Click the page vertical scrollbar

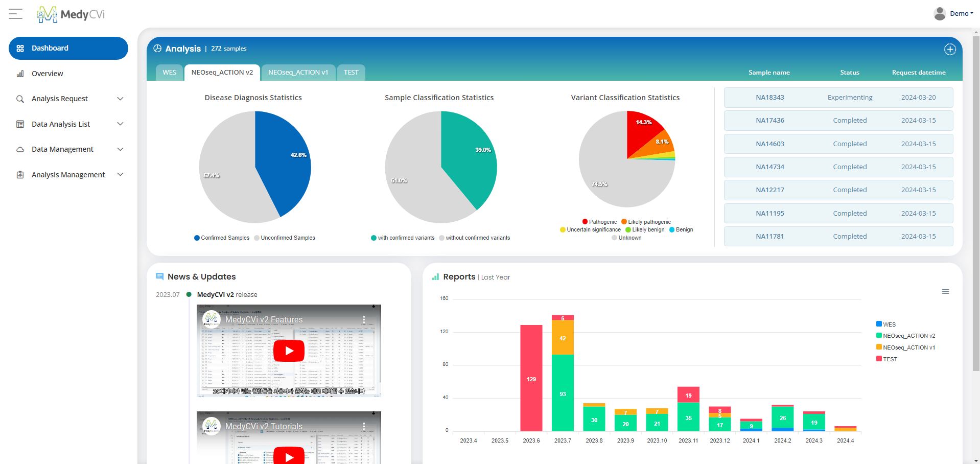click(976, 204)
